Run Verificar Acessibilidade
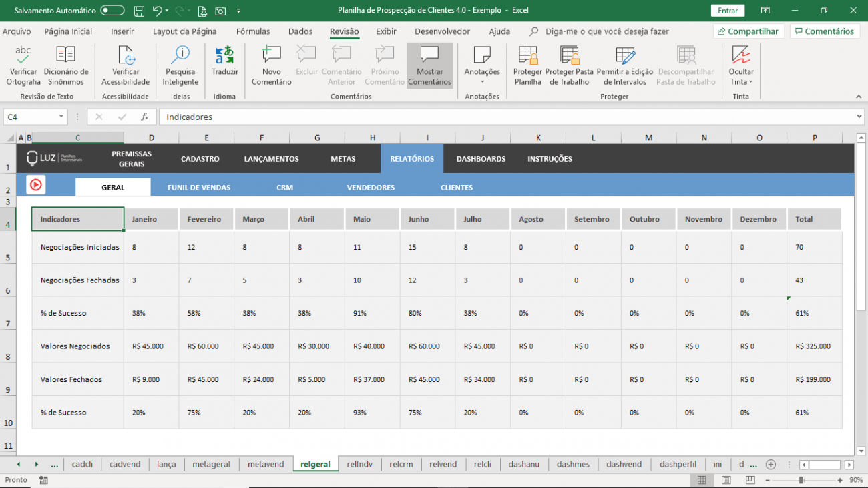 pyautogui.click(x=125, y=65)
